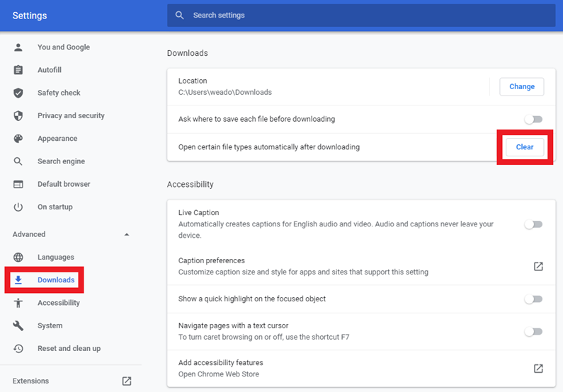Collapse the Advanced section arrow

(126, 234)
